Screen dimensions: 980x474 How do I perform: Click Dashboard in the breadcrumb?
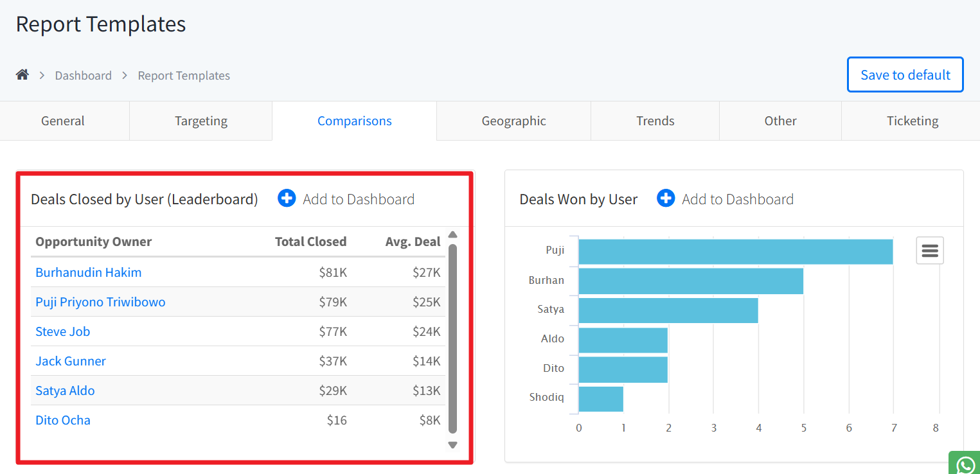coord(83,76)
